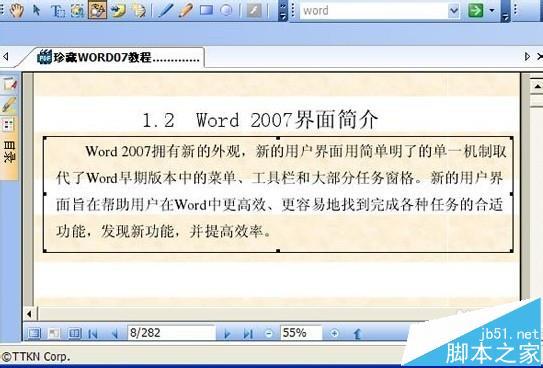Switch to single page layout view
The height and width of the screenshot is (368, 543).
click(x=34, y=333)
